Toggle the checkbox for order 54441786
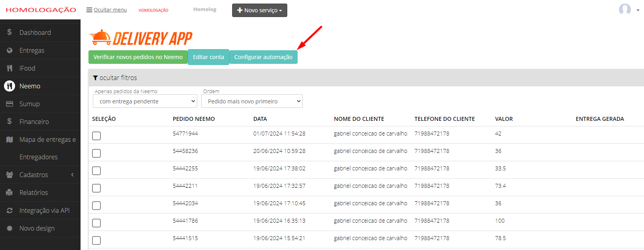This screenshot has width=644, height=250. (x=96, y=223)
